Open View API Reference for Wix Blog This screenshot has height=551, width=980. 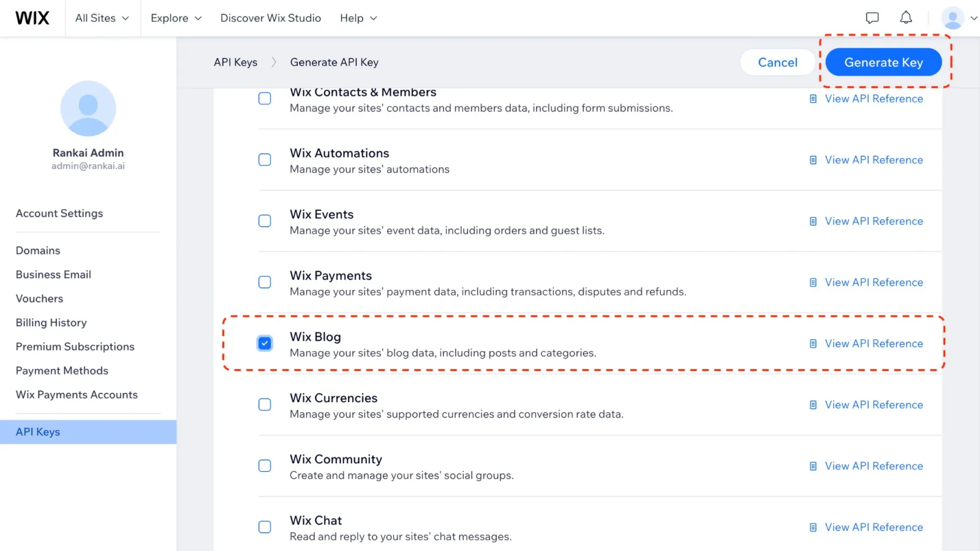(873, 344)
